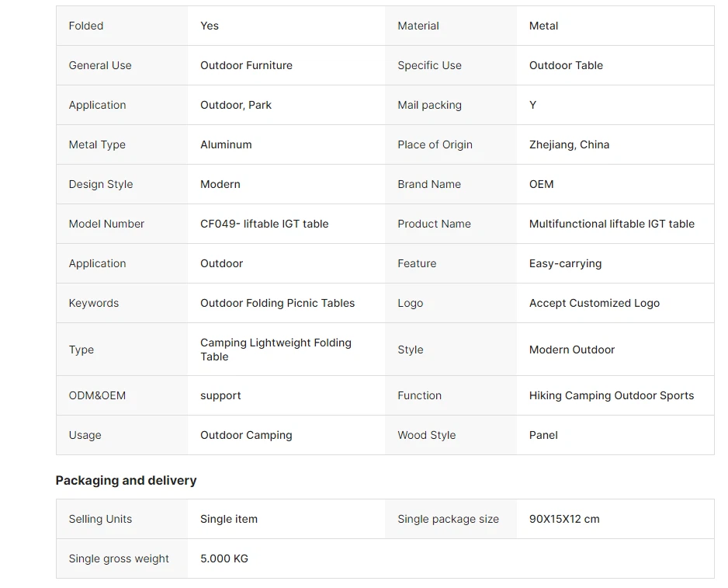This screenshot has height=588, width=728.
Task: Click the 'Outdoor Folding Picnic Tables' keywords value
Action: [277, 303]
